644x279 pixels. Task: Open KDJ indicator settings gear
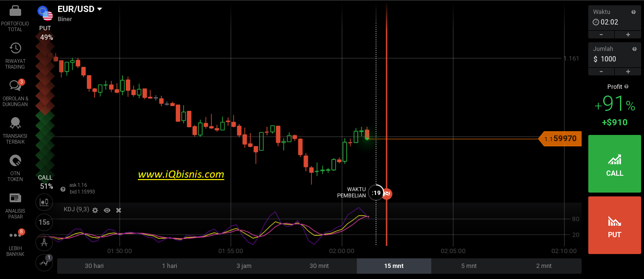pyautogui.click(x=95, y=210)
